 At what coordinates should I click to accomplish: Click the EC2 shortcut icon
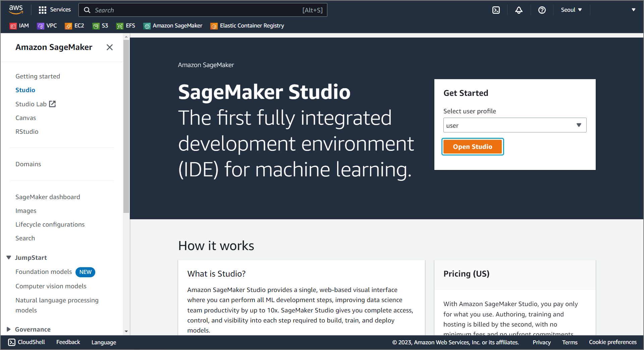[x=68, y=26]
